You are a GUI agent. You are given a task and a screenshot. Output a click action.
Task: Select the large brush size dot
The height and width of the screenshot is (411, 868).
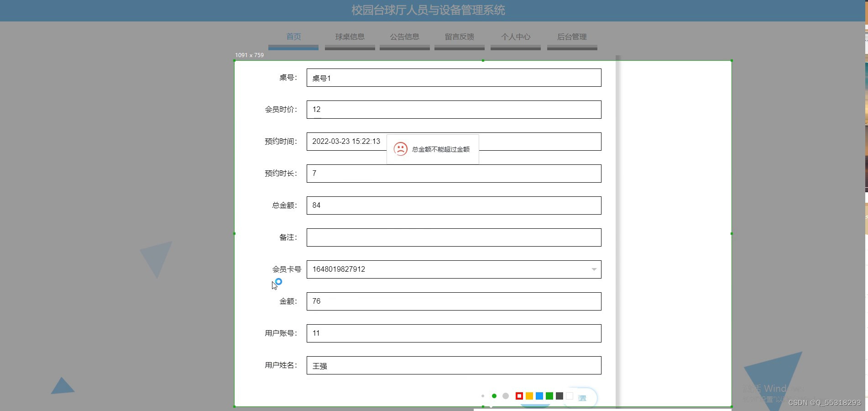coord(506,396)
